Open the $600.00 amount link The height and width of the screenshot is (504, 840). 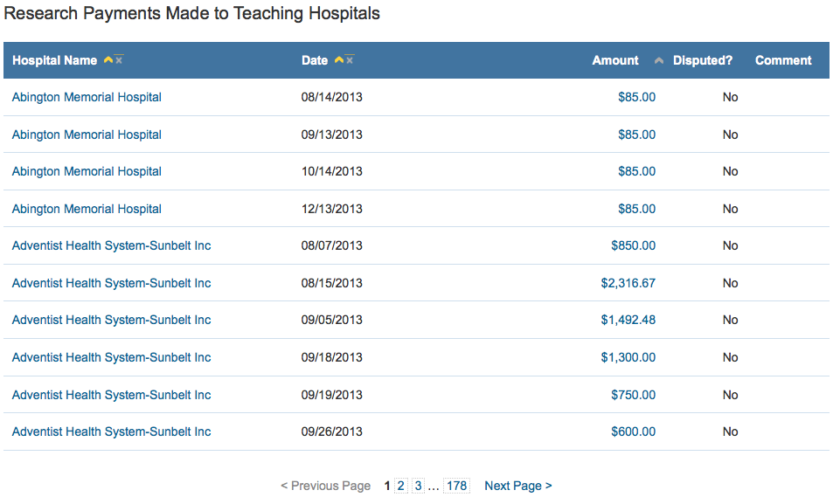pos(636,432)
